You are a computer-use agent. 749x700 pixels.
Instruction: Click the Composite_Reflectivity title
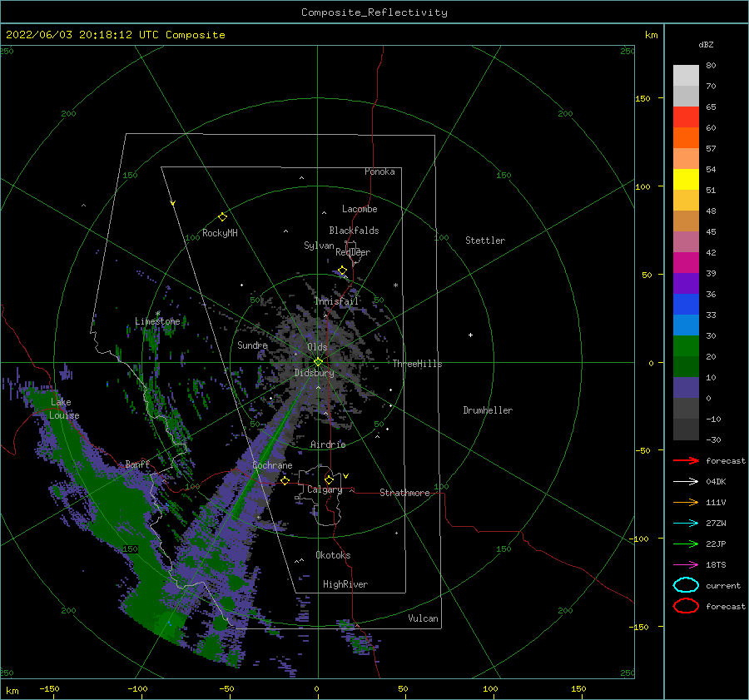pyautogui.click(x=374, y=12)
